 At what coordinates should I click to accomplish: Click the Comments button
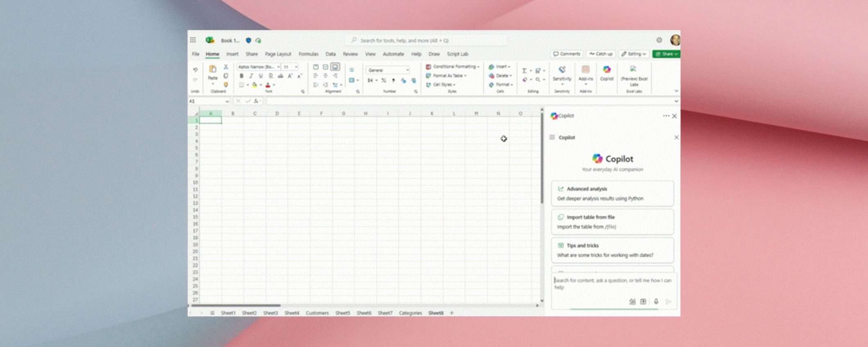(567, 54)
